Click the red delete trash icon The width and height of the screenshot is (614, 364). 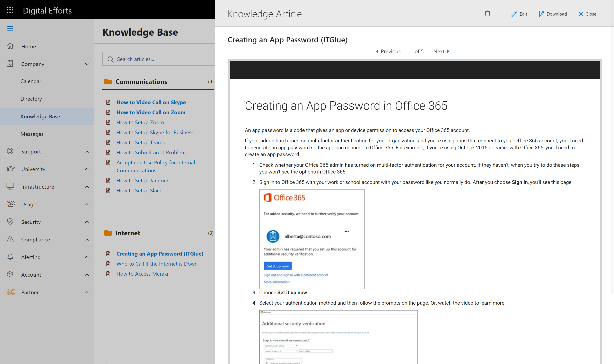pos(487,14)
